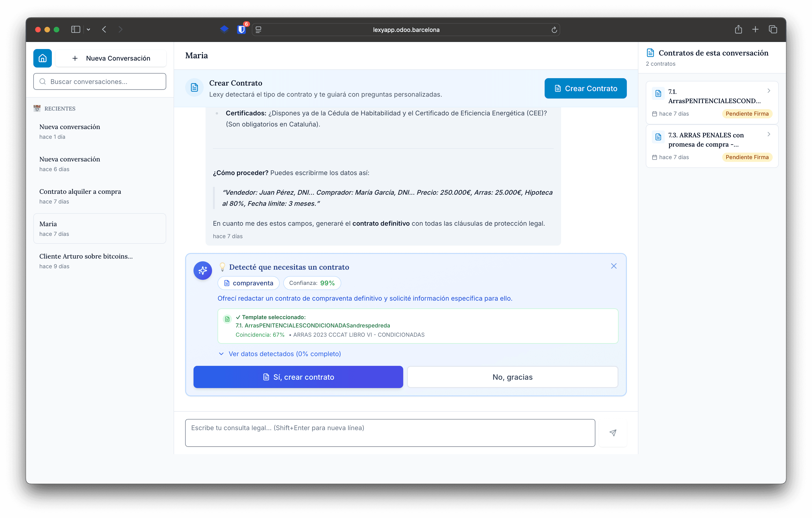Viewport: 812px width, 518px height.
Task: Open Cliente Arturo sobre bitcoins conversation
Action: [100, 261]
